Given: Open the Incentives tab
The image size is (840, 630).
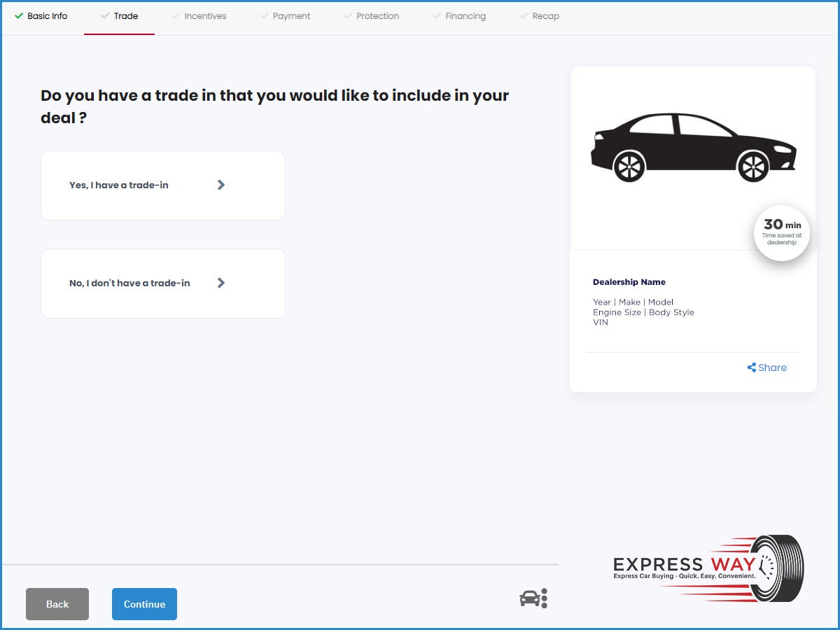Looking at the screenshot, I should pos(205,16).
